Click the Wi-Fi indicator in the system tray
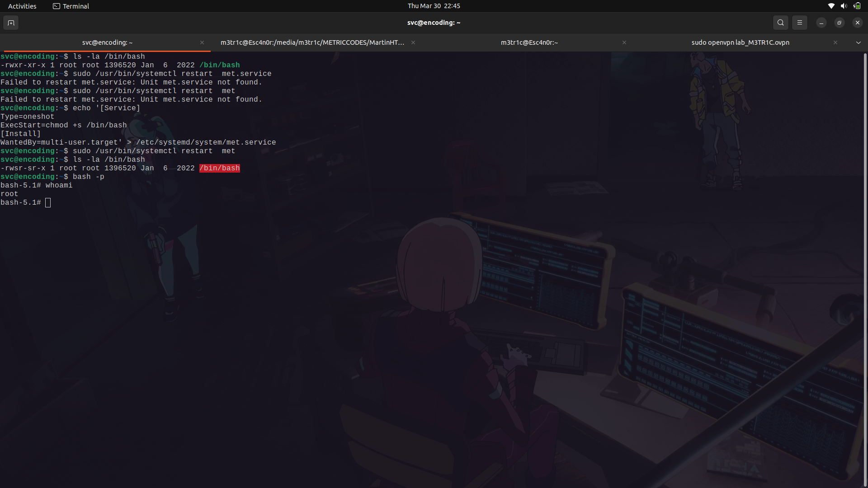868x488 pixels. click(831, 6)
